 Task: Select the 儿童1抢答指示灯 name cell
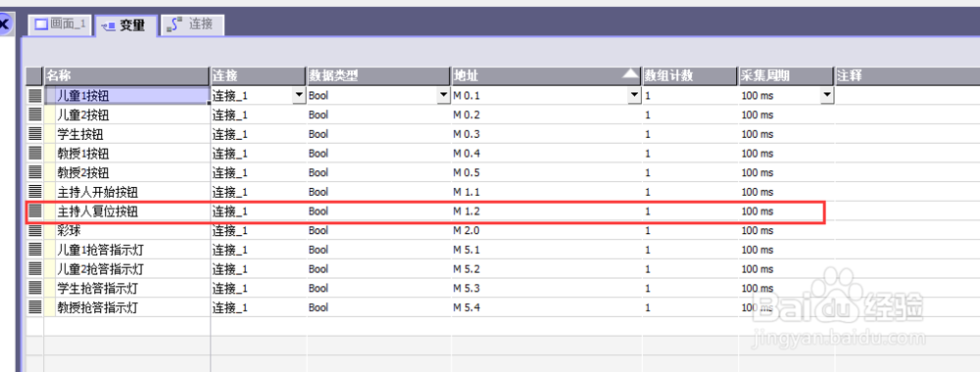(x=126, y=251)
